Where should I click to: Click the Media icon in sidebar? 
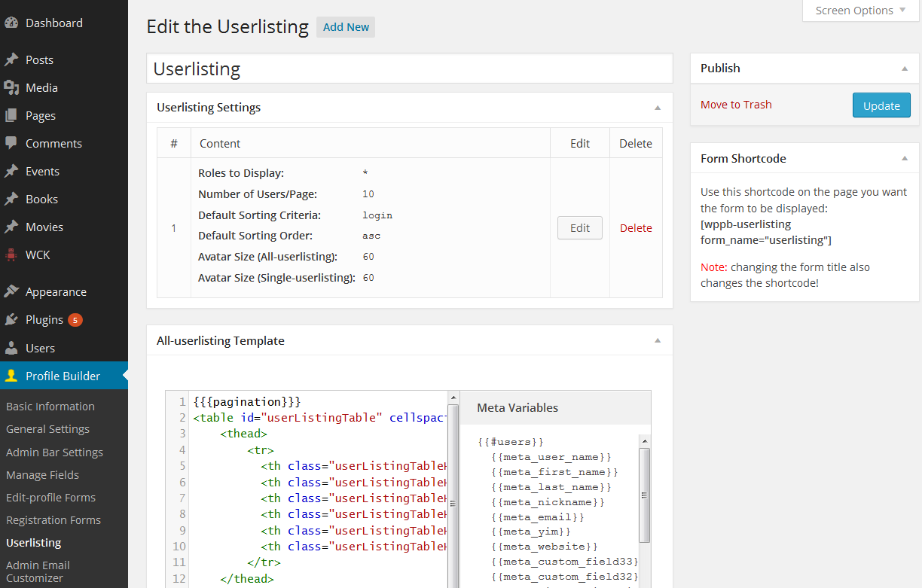[11, 87]
